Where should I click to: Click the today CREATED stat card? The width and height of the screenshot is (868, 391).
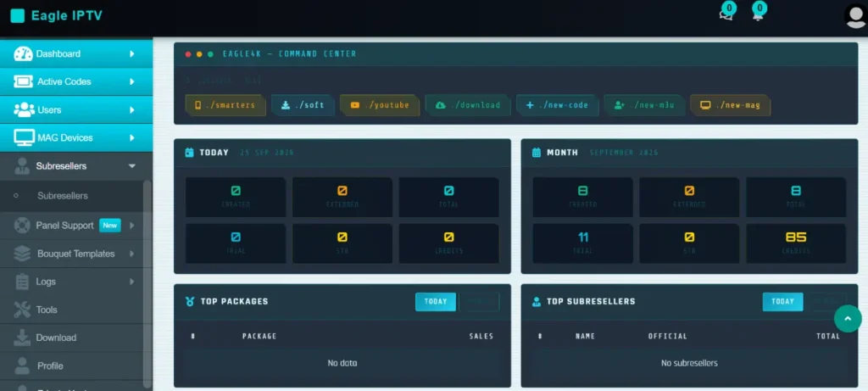[236, 197]
